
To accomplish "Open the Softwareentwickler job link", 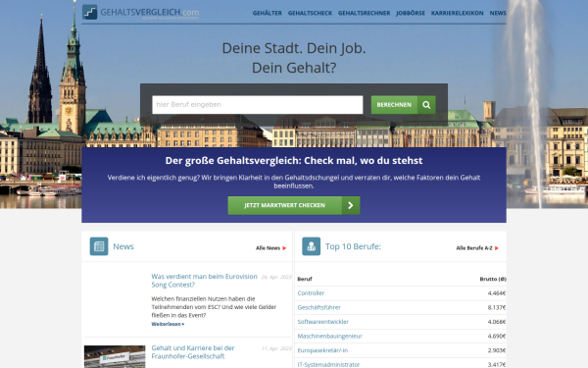I will (322, 322).
